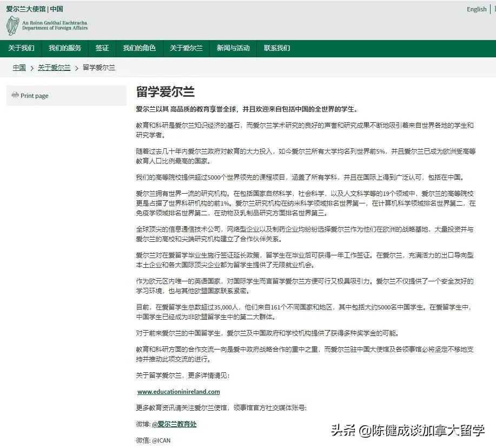
Task: Click the 中国 breadcrumb link
Action: click(18, 68)
